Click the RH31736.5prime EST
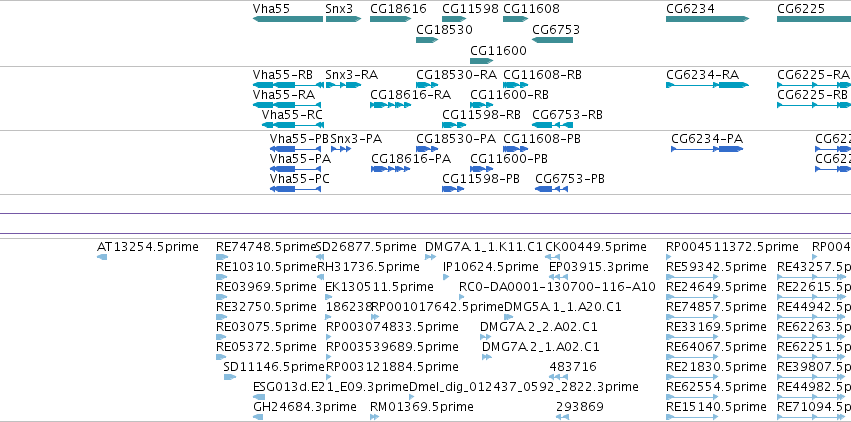Screen dimensions: 851x422 coord(320,277)
